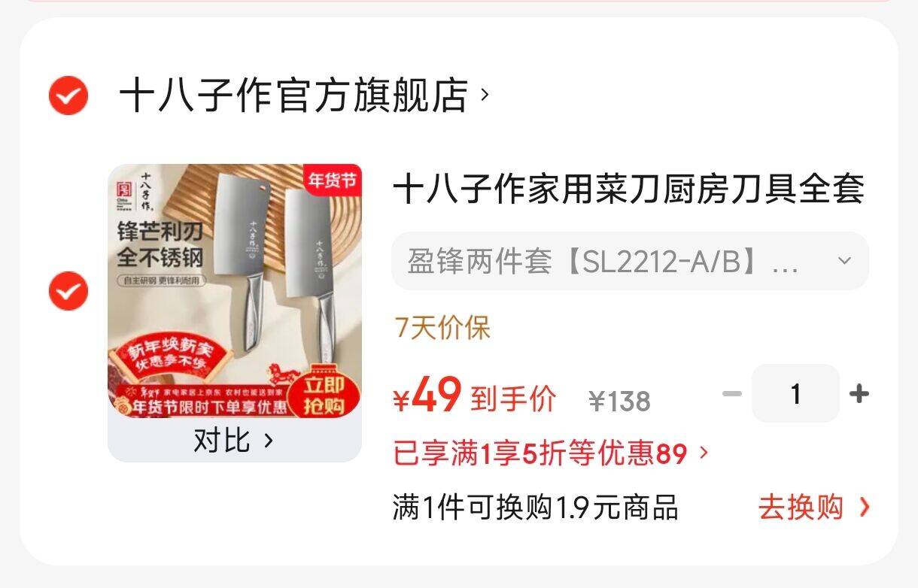Screen dimensions: 918x588
Task: Tap the 对比 compare button
Action: (234, 441)
